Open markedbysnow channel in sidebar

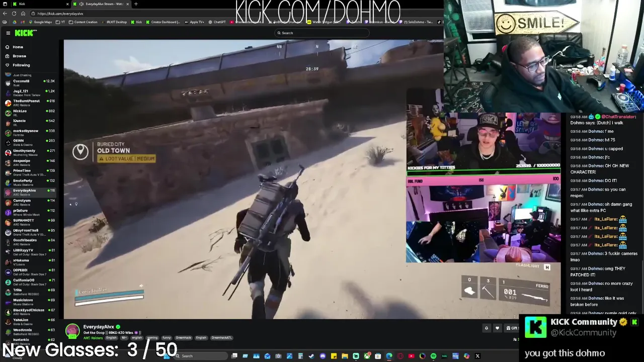coord(30,132)
